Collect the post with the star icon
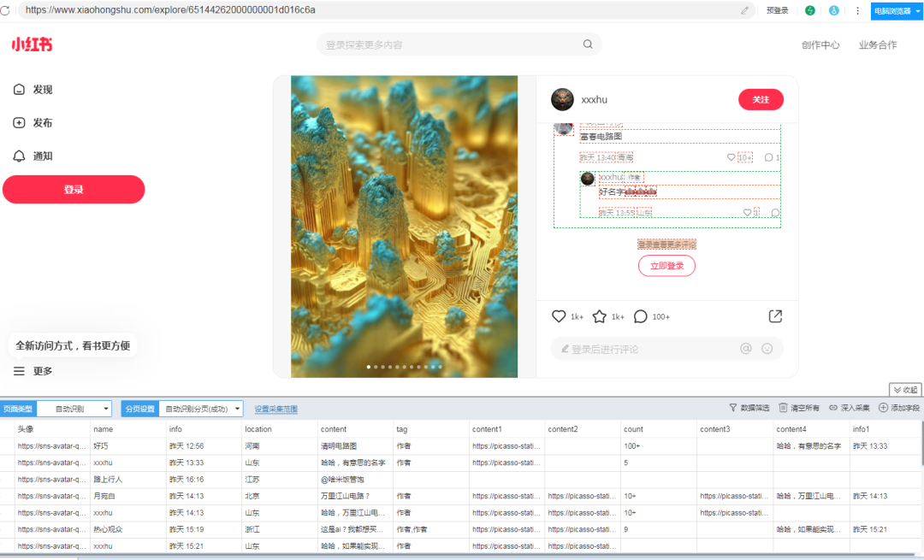The image size is (924, 560). coord(599,316)
